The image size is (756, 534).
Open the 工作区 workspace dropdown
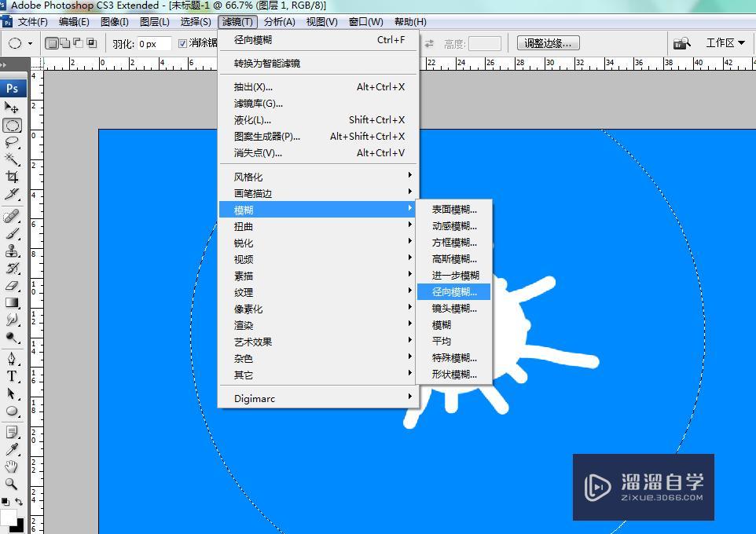(725, 43)
